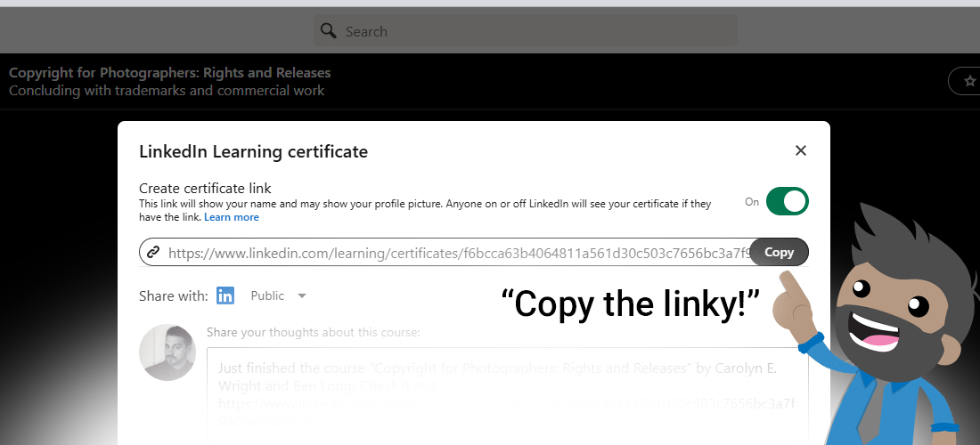Open the Public visibility dropdown
The height and width of the screenshot is (445, 980).
coord(277,295)
